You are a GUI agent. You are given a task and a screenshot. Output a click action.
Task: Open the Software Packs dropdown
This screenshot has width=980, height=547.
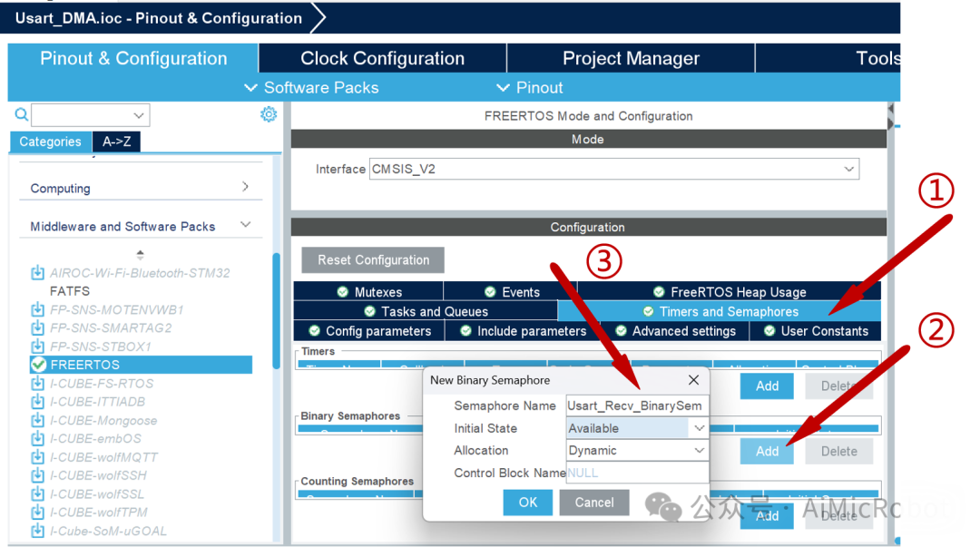312,87
